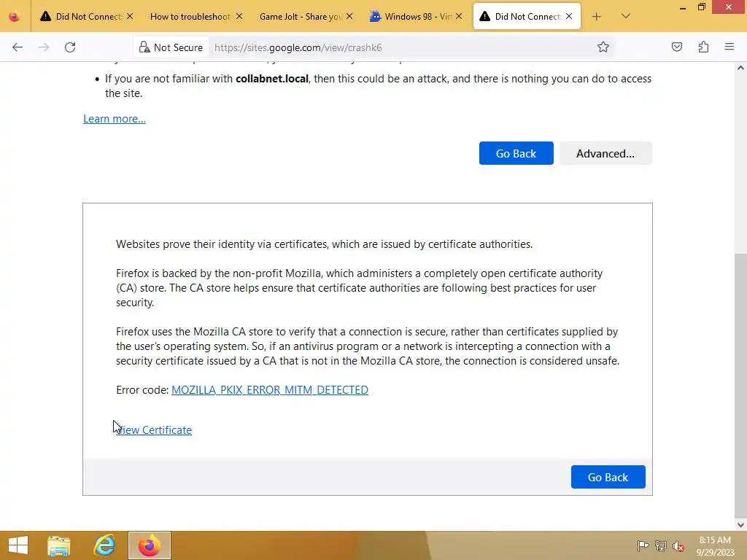Launch Internet Explorer from taskbar

(x=104, y=545)
